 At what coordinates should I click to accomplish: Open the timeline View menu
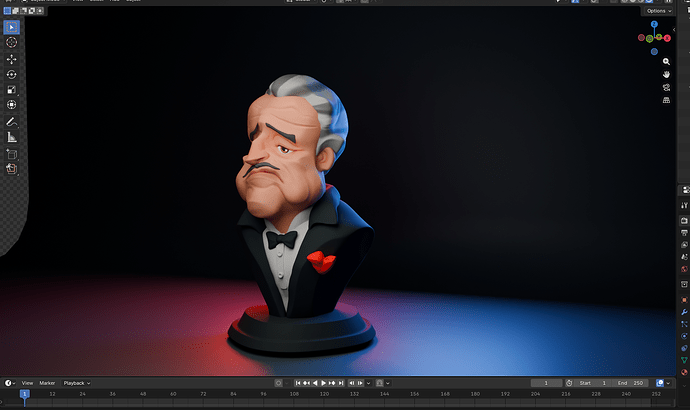pos(27,383)
